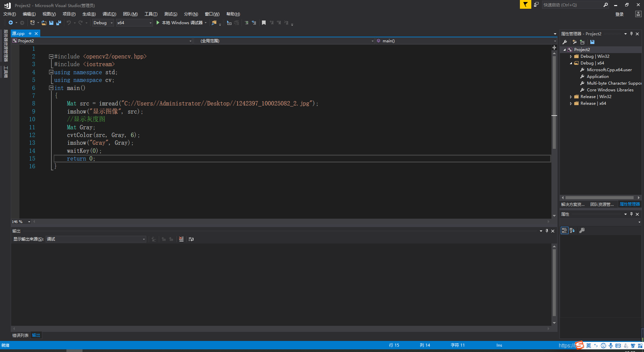Open the 调试(D) menu
The height and width of the screenshot is (352, 644).
(109, 14)
